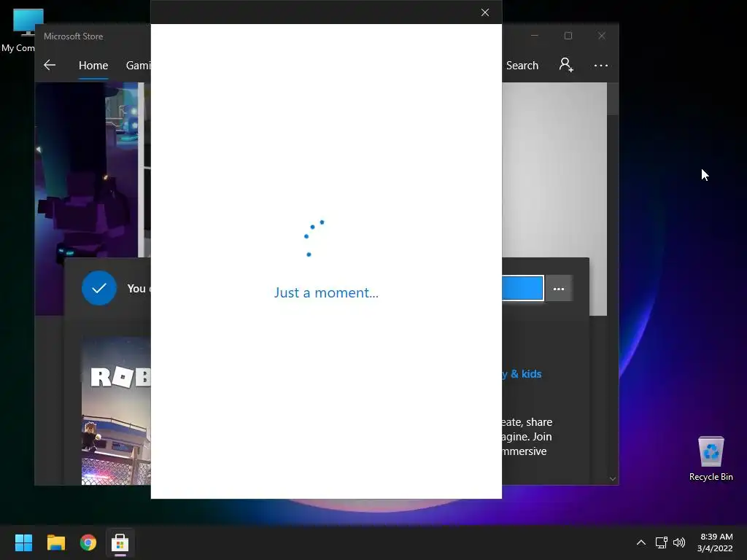Maximize the Microsoft Store window
Image resolution: width=747 pixels, height=560 pixels.
(568, 36)
